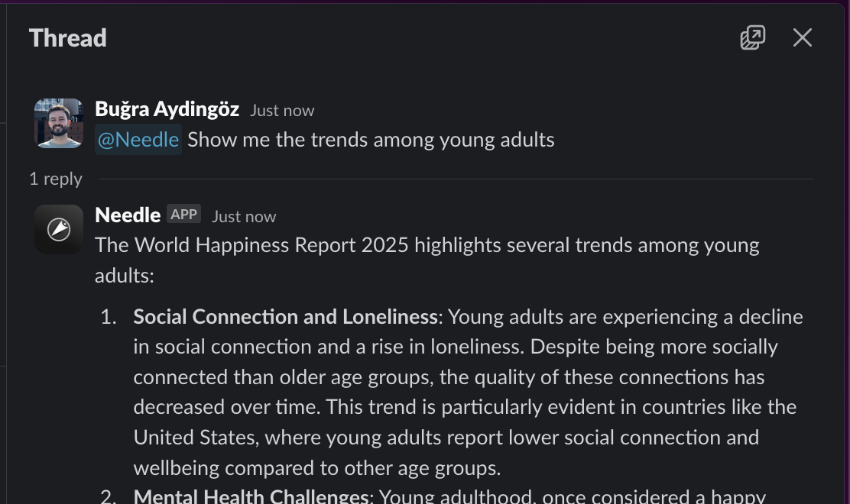This screenshot has height=504, width=850.
Task: Click the "1 reply" label
Action: (x=56, y=179)
